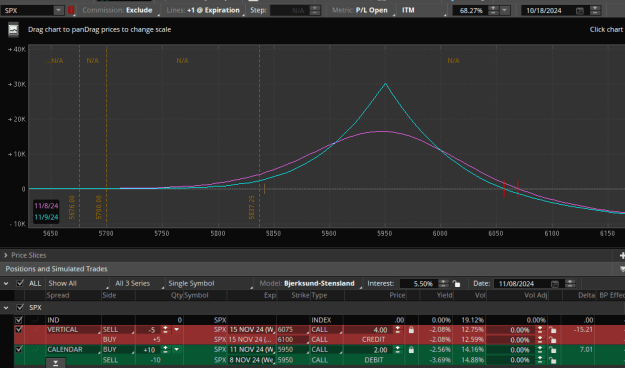Open the Model Bjerksund-Stensland dropdown
Image resolution: width=625 pixels, height=368 pixels.
click(310, 283)
